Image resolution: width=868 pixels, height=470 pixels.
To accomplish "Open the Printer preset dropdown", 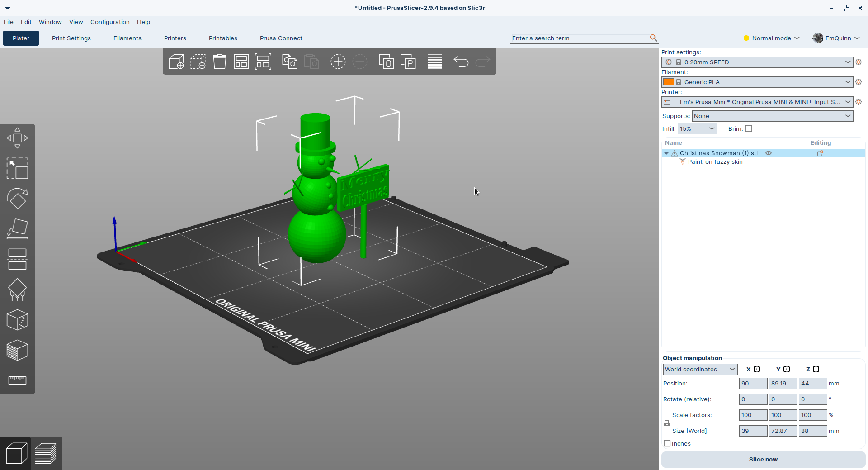I will [757, 102].
